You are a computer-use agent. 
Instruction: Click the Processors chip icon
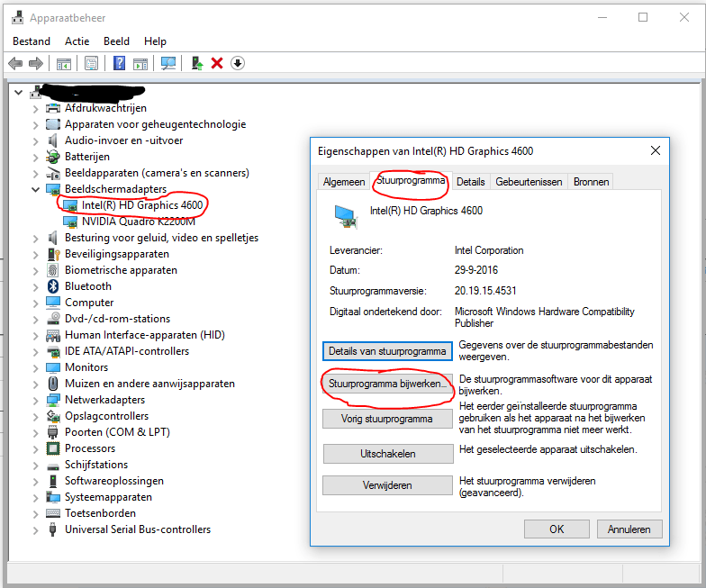[x=53, y=448]
